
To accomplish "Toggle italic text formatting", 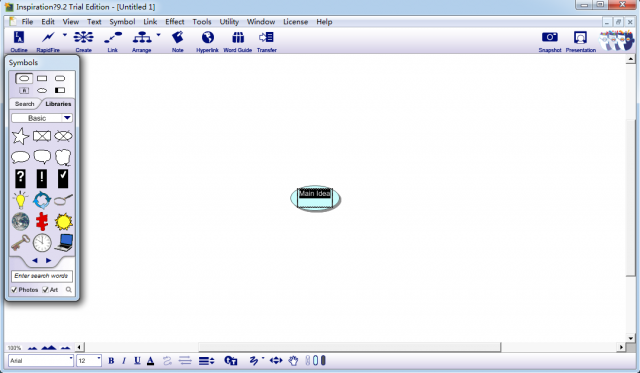I will [x=124, y=361].
